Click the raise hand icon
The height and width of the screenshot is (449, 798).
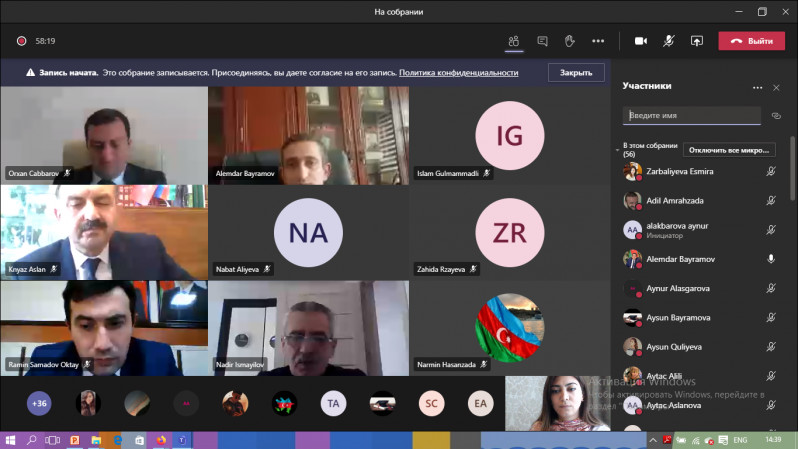click(x=570, y=41)
